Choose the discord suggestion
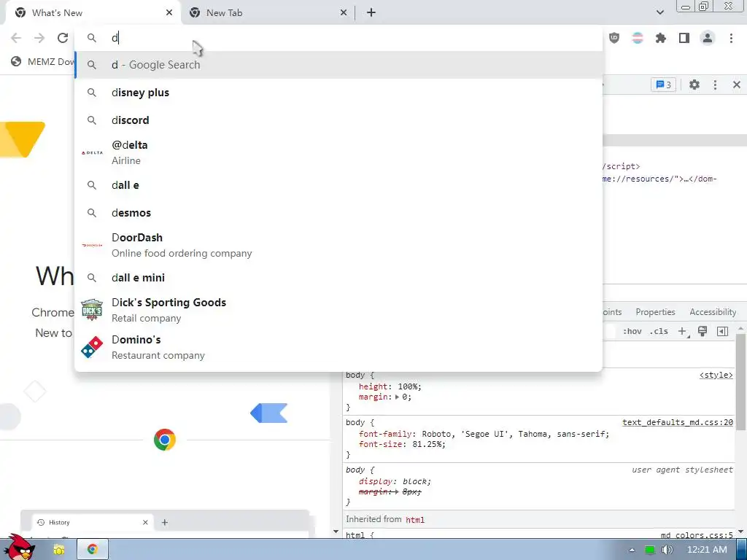 (338, 120)
